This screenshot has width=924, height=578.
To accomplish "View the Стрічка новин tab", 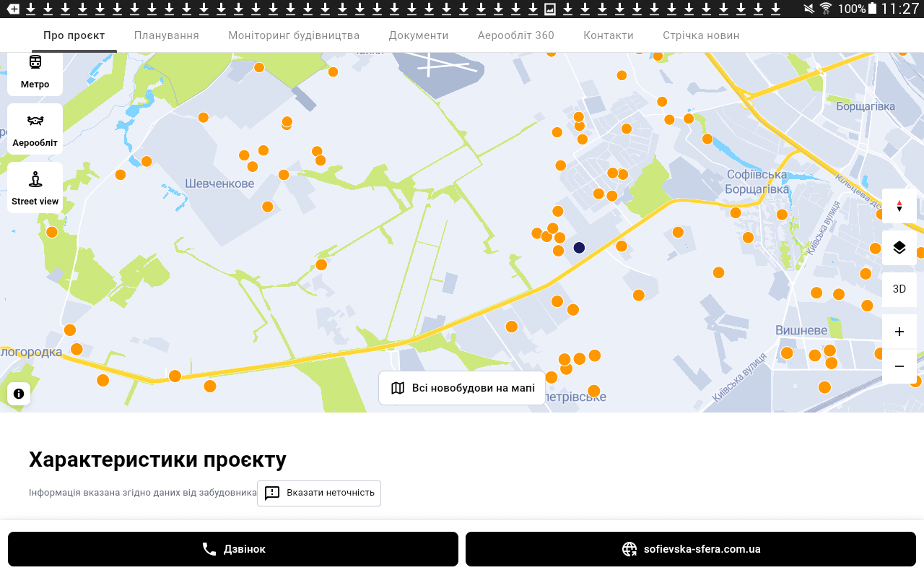I will 701,35.
